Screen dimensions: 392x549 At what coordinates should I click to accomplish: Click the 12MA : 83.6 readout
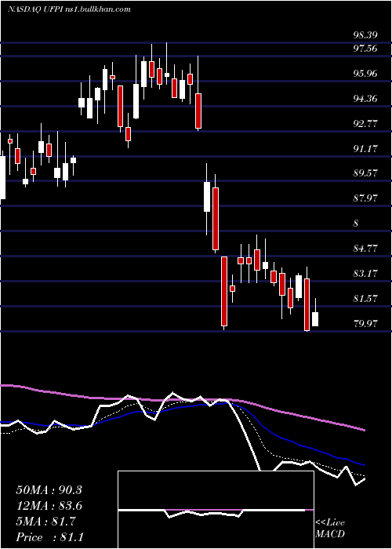(49, 506)
